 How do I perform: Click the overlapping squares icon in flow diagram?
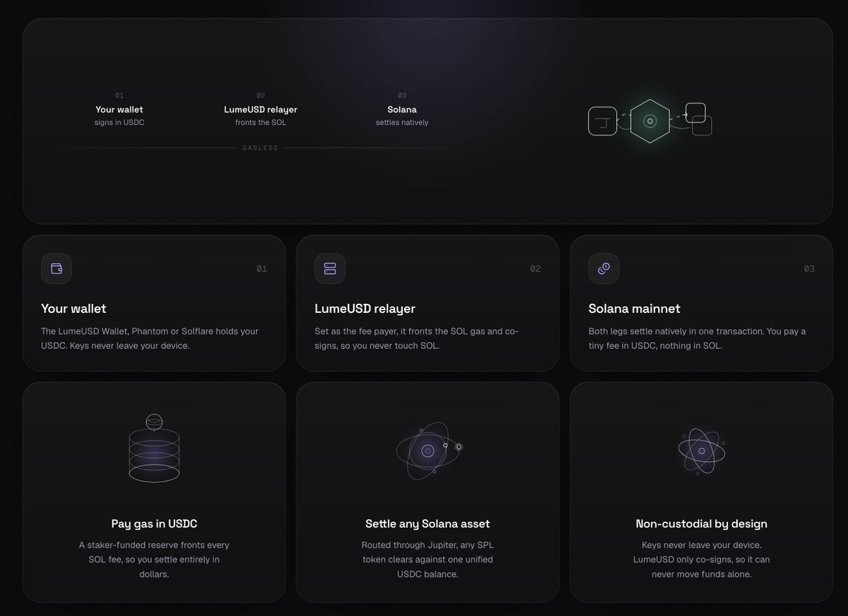click(698, 119)
